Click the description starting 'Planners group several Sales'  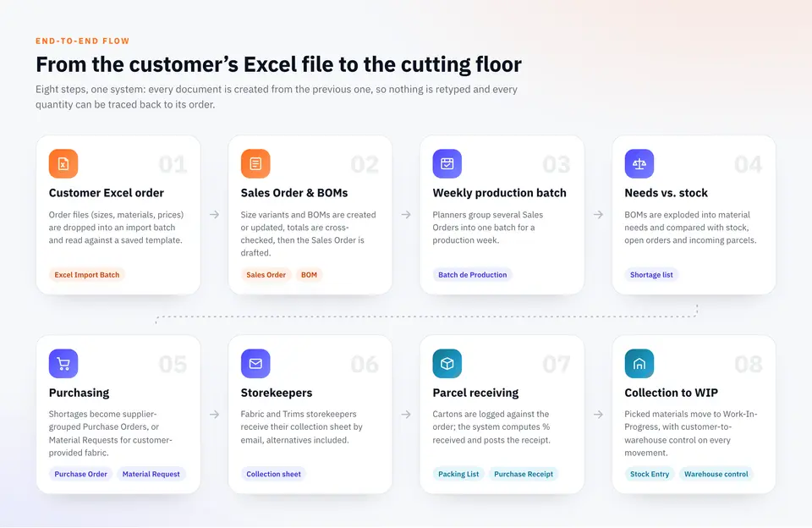488,228
